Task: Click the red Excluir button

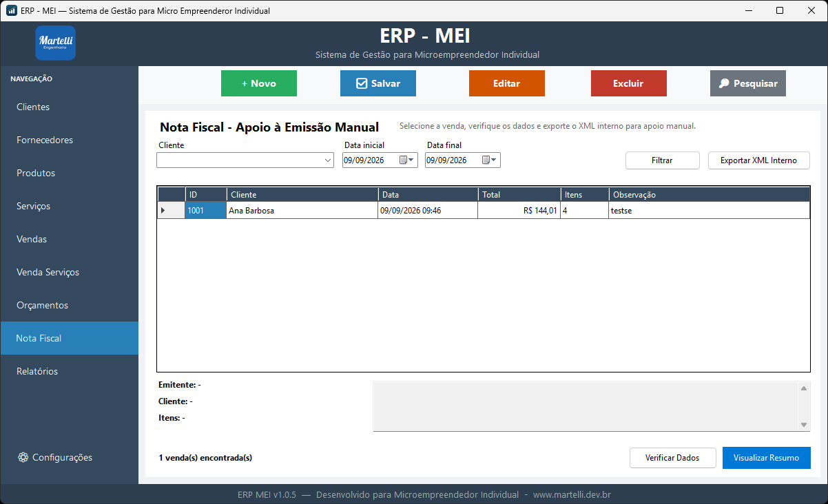Action: coord(629,83)
